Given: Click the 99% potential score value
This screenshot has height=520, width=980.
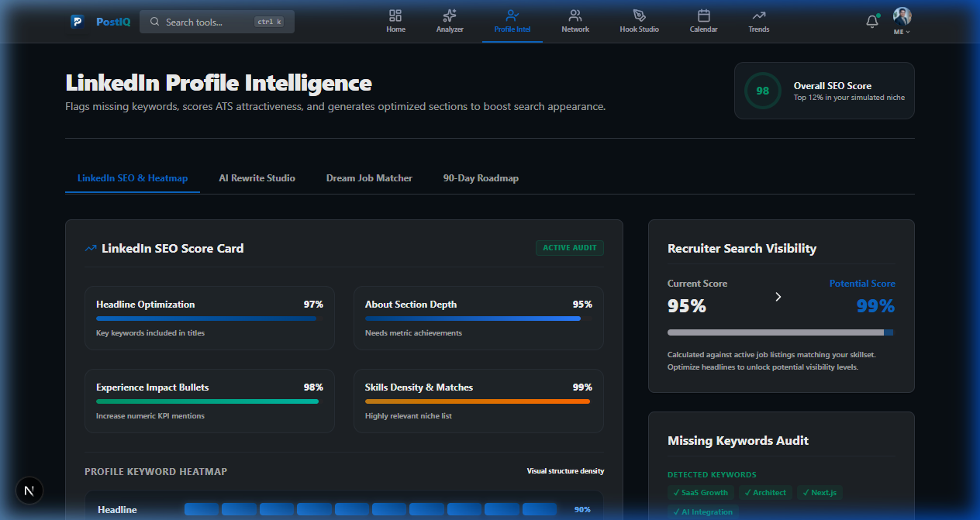Looking at the screenshot, I should pos(876,306).
